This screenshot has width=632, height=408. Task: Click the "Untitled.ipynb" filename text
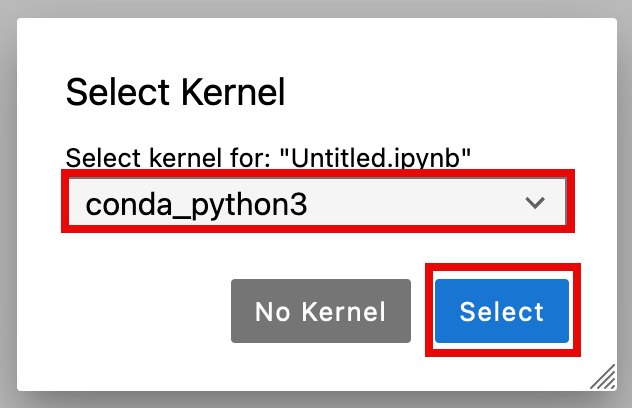[x=376, y=157]
